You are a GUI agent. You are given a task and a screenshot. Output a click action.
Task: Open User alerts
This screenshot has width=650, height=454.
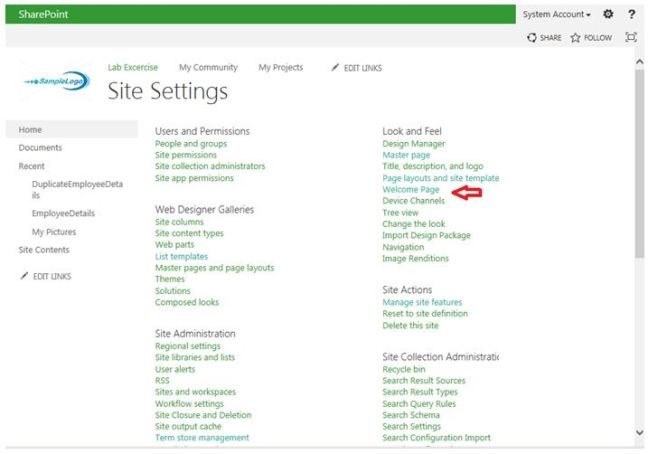(x=175, y=369)
